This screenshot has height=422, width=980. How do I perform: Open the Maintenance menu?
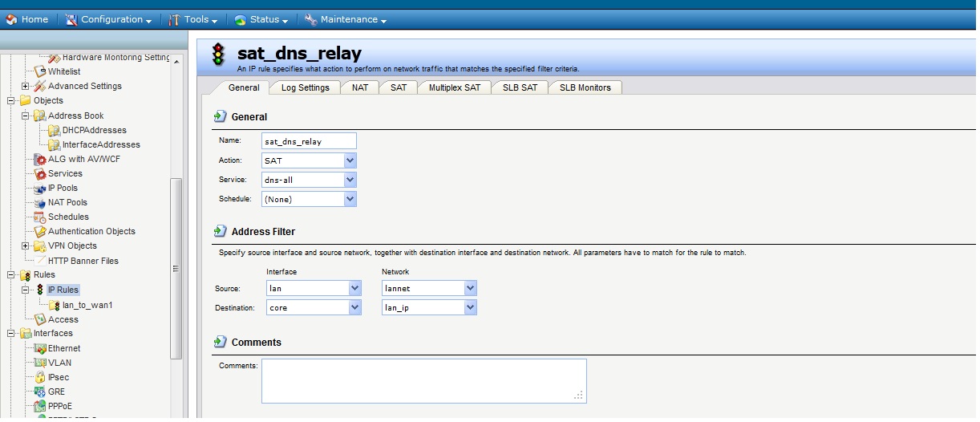pyautogui.click(x=346, y=19)
